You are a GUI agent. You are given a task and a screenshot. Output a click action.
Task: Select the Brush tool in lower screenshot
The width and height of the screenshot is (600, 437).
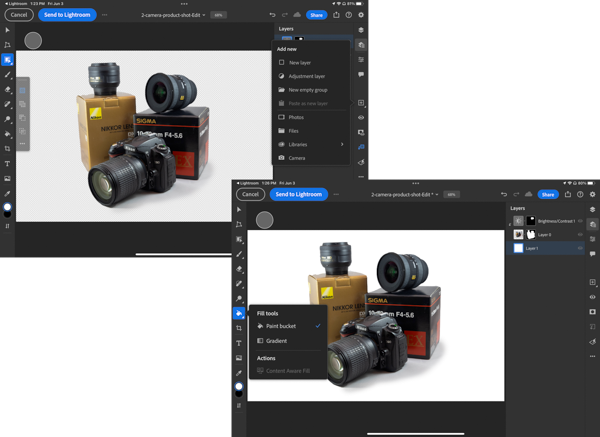coord(239,254)
